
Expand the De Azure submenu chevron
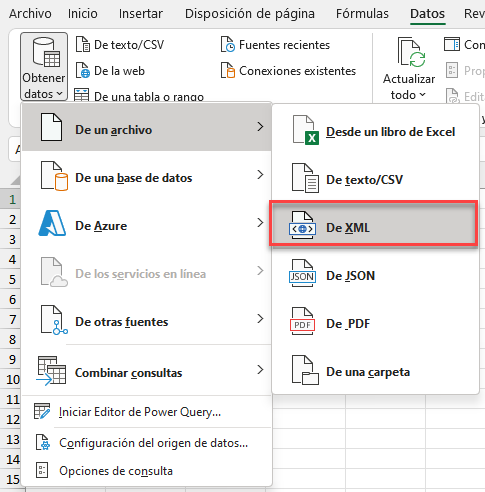(260, 223)
